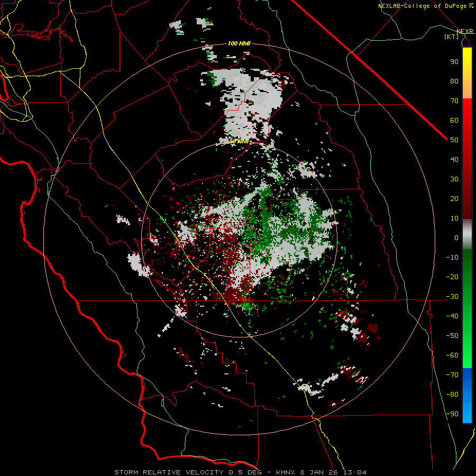Click the 13:04 timestamp in the caption
Screen dimensions: 476x476
[354, 472]
